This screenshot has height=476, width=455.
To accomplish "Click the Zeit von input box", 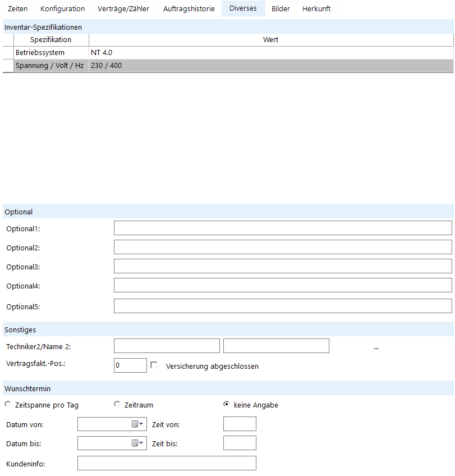I will 240,424.
